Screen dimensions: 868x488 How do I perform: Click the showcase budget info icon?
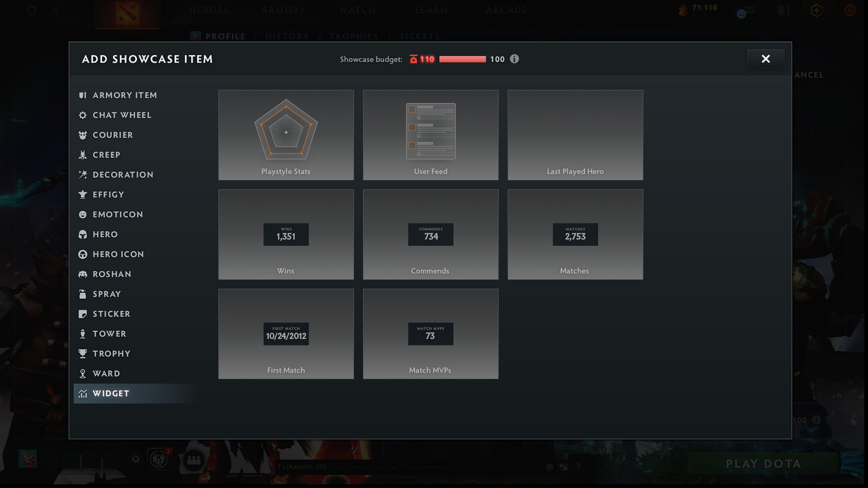pyautogui.click(x=514, y=59)
